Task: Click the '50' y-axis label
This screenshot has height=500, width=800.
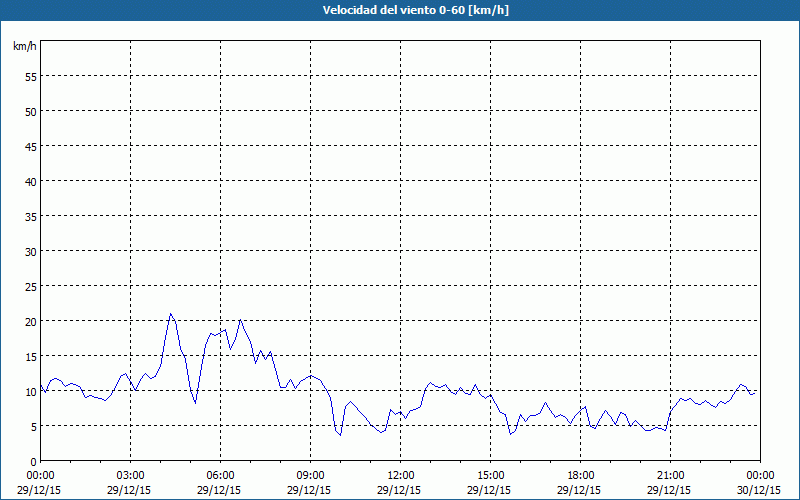Action: tap(31, 112)
